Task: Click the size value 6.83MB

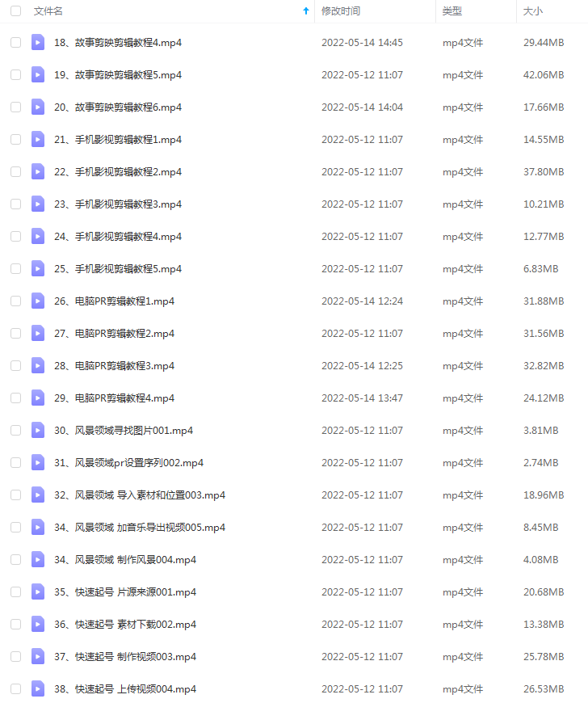Action: 541,268
